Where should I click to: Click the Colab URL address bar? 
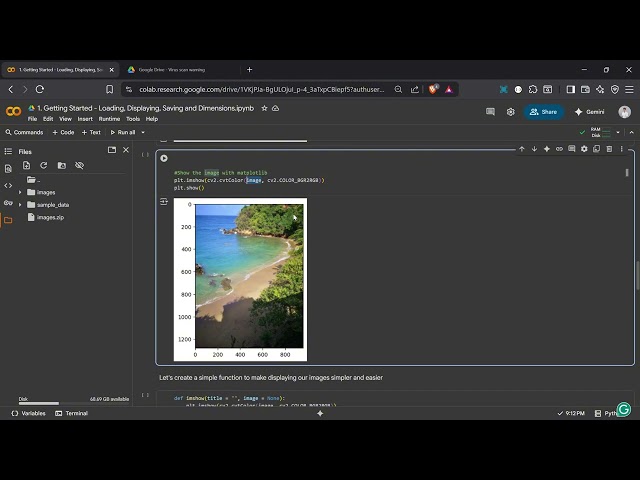[x=262, y=89]
